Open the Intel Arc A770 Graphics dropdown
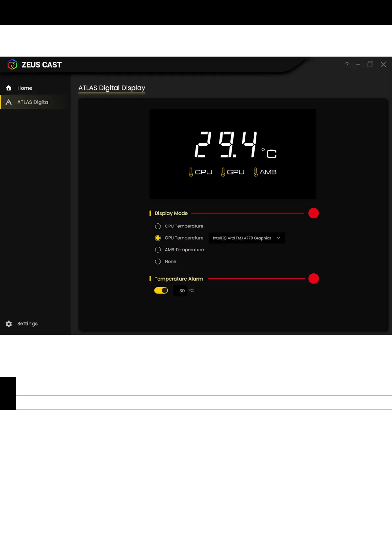The width and height of the screenshot is (392, 554). (x=247, y=238)
